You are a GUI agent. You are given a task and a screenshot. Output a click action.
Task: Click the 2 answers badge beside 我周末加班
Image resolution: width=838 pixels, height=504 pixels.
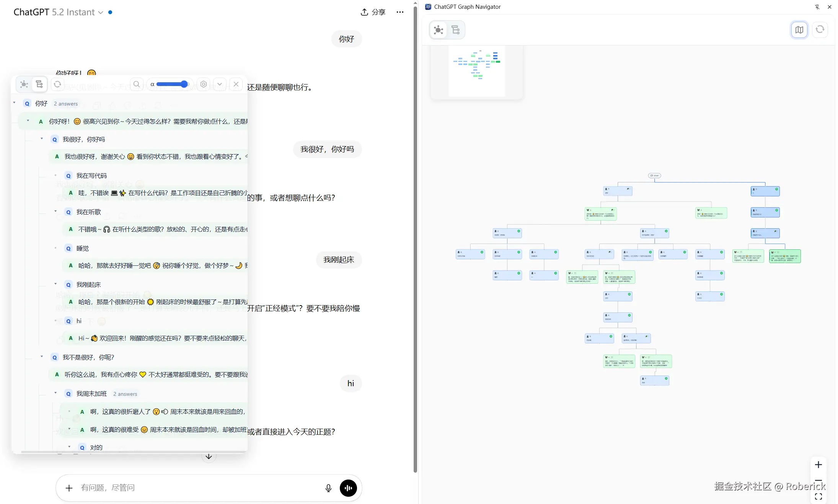point(125,394)
